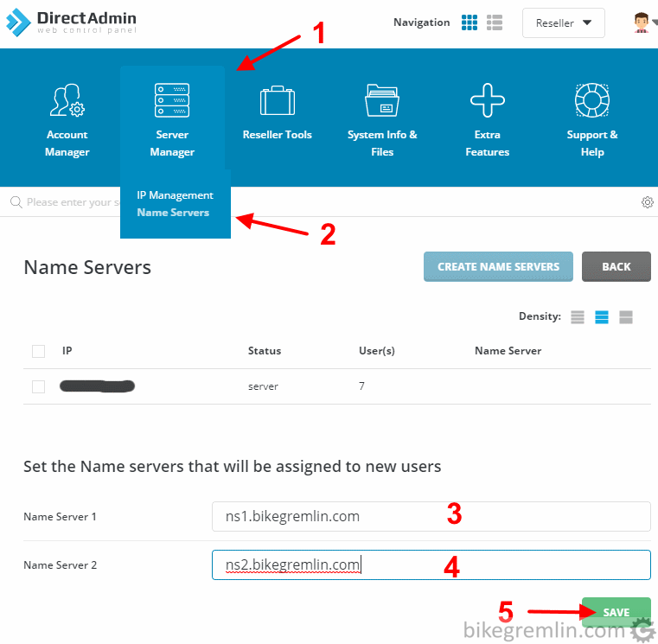Sort by the IP column header

(x=67, y=351)
